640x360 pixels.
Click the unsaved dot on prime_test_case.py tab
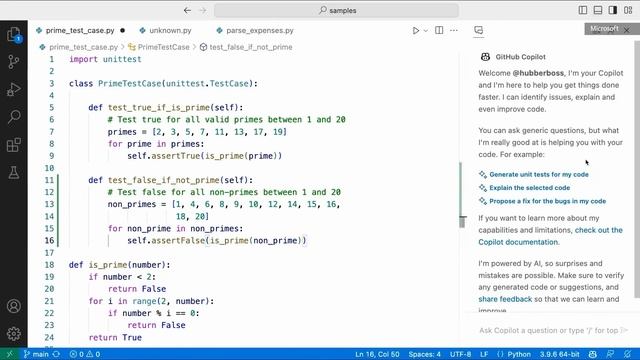tap(122, 31)
